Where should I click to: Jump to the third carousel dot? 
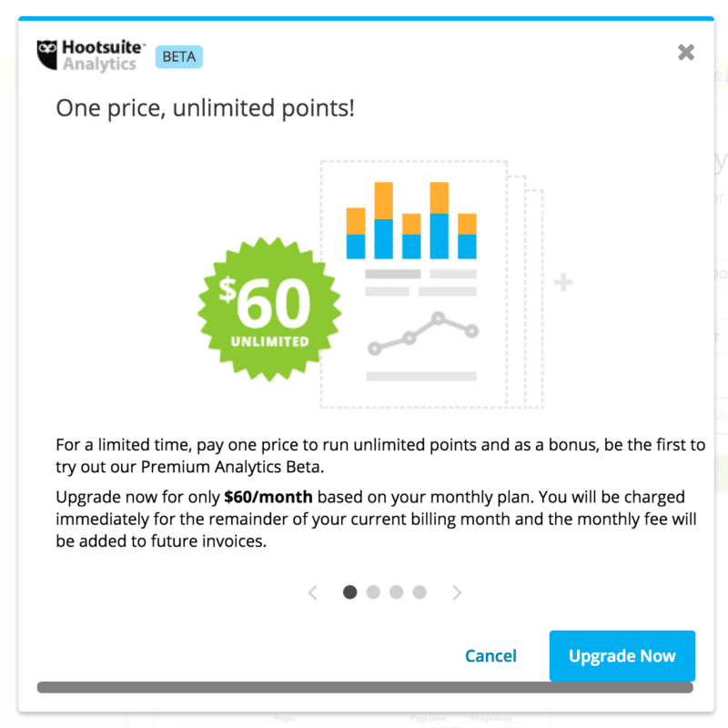click(396, 592)
